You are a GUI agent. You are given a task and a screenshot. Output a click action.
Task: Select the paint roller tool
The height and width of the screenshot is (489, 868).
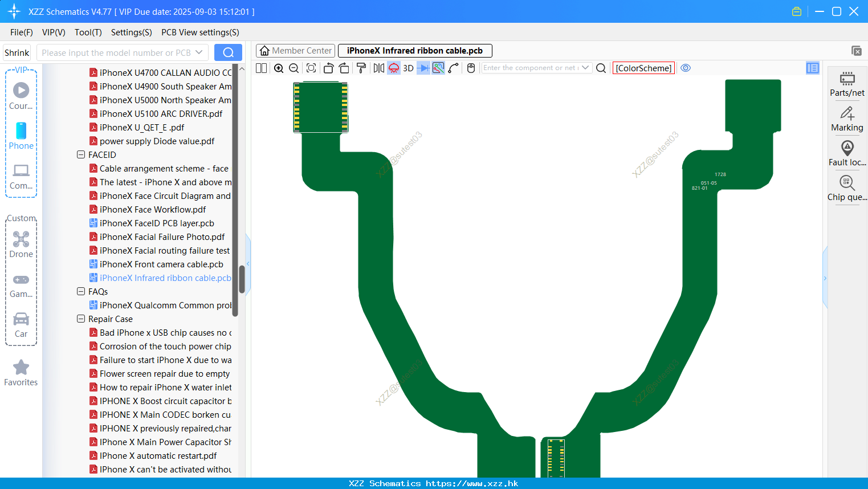(x=361, y=68)
